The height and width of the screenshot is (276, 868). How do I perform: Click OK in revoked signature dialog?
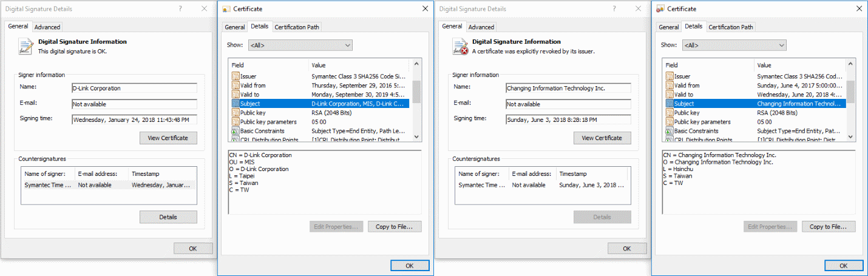[x=627, y=248]
